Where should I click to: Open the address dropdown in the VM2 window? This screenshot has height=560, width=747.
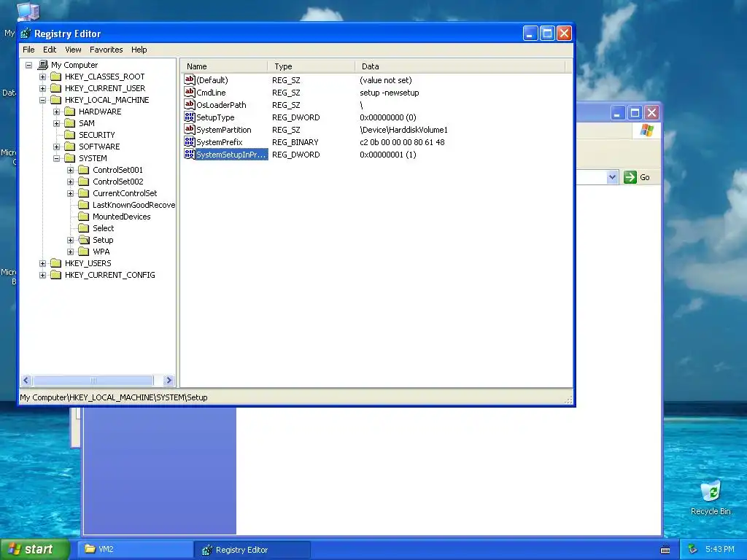click(612, 177)
